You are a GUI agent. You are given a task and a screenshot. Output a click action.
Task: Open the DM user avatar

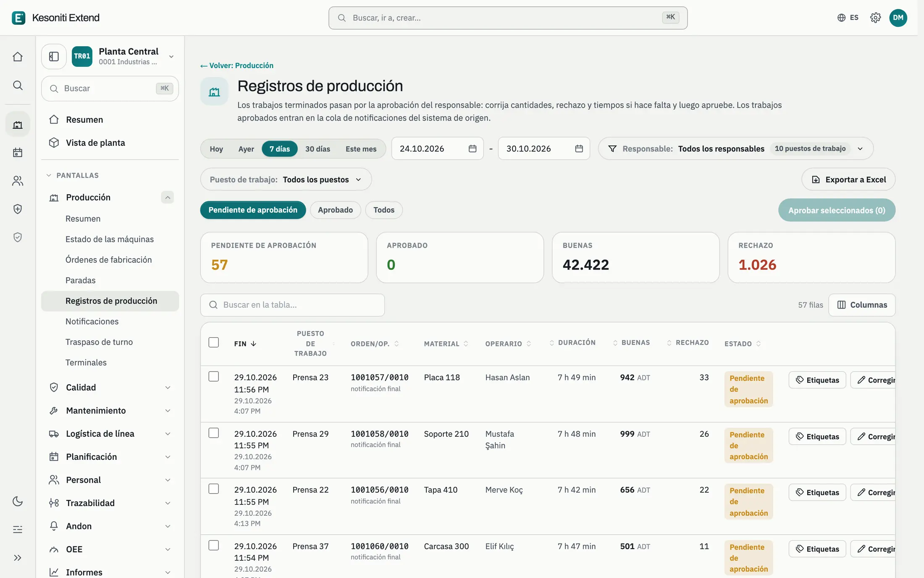pos(898,18)
